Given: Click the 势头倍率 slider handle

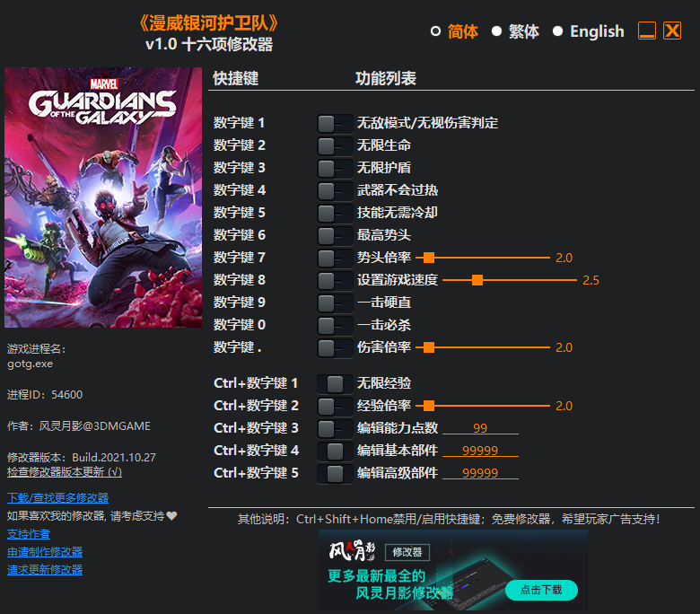Looking at the screenshot, I should coord(429,258).
